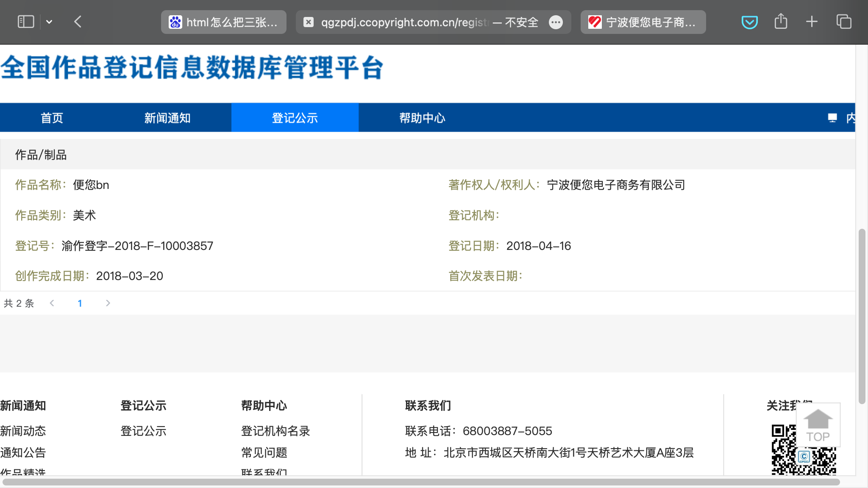Close the qgzpdj.ccopyright.com.cn tab
The image size is (868, 488).
click(x=309, y=22)
